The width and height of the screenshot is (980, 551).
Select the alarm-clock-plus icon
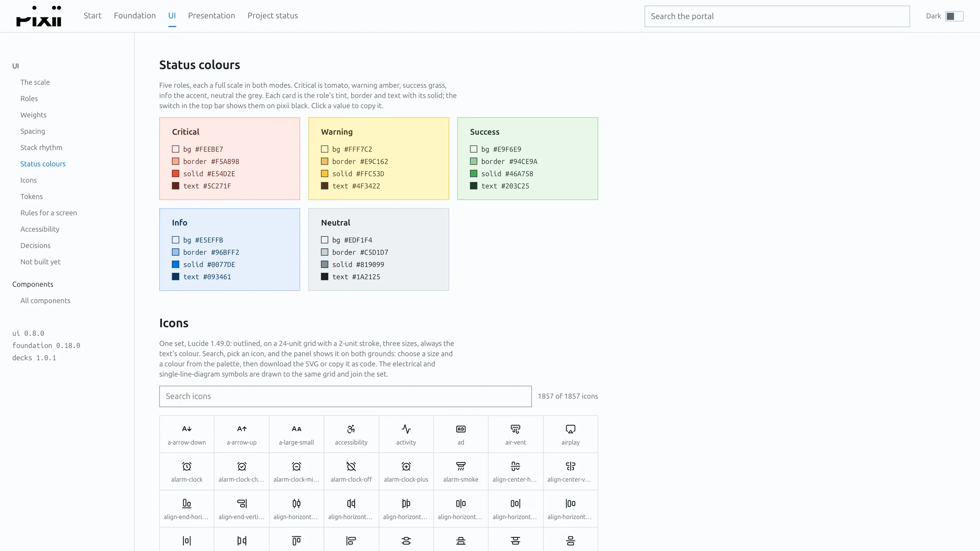click(x=406, y=471)
